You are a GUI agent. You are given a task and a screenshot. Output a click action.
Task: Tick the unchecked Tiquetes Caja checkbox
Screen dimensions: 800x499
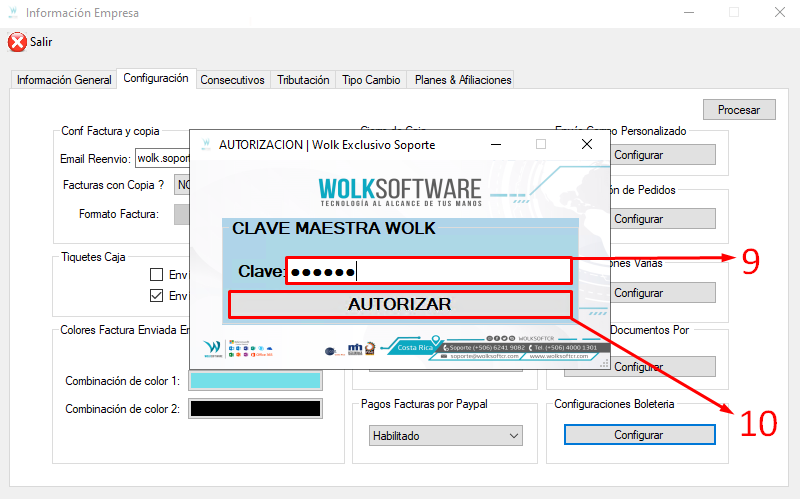tap(156, 275)
